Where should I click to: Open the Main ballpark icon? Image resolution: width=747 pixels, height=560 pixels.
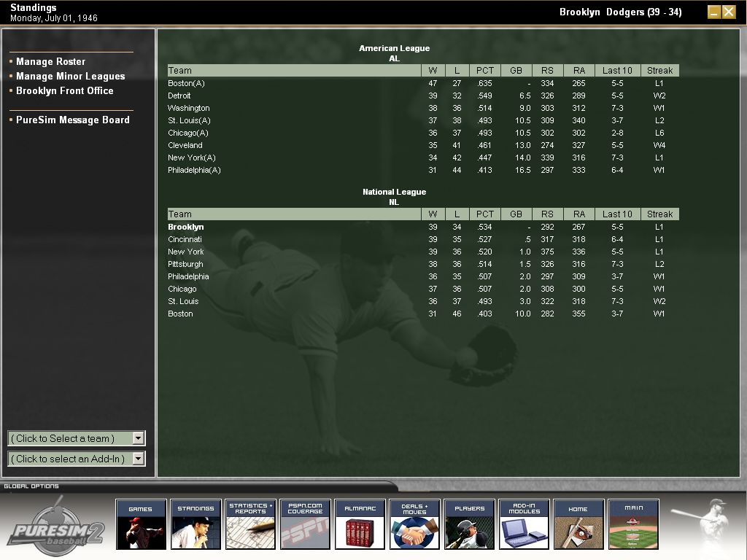[634, 524]
